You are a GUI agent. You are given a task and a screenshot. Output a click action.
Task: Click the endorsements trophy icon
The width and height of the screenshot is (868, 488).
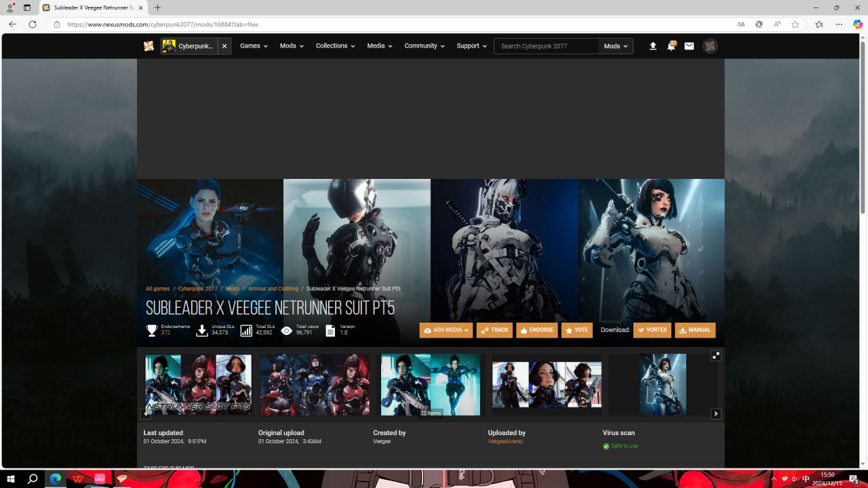(152, 330)
